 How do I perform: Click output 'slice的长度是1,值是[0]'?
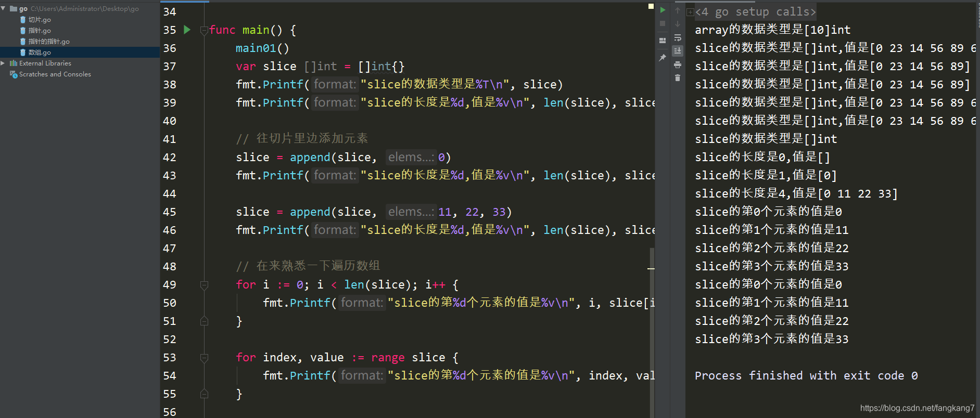(x=766, y=176)
